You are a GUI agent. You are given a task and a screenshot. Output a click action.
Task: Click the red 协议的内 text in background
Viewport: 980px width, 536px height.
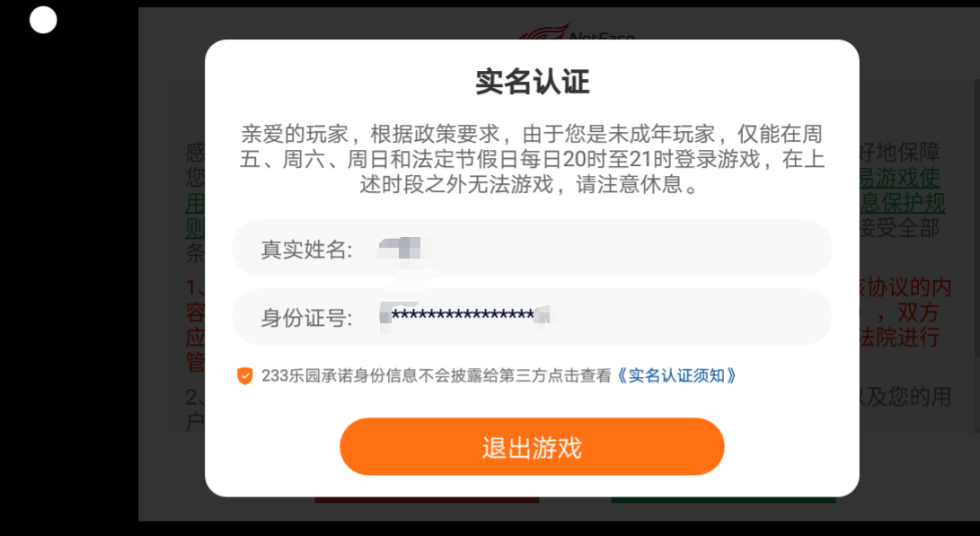[x=905, y=286]
